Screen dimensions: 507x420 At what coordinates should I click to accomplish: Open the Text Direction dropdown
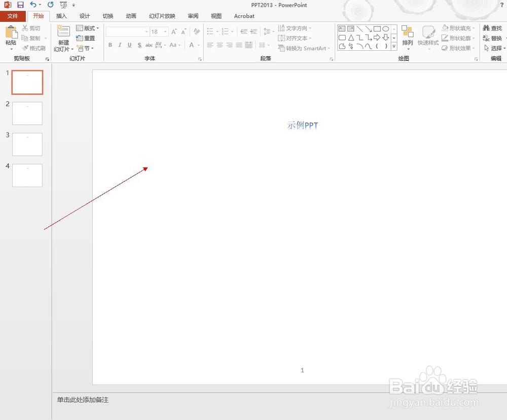pyautogui.click(x=295, y=28)
